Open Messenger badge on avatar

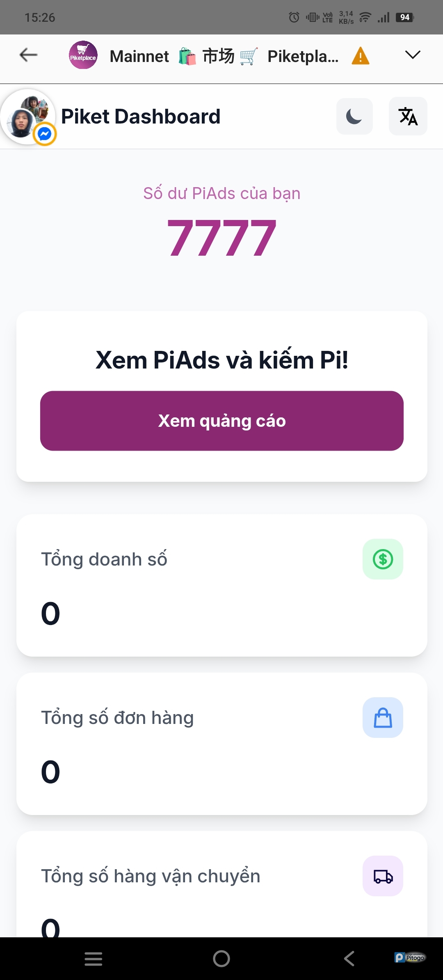(x=45, y=134)
